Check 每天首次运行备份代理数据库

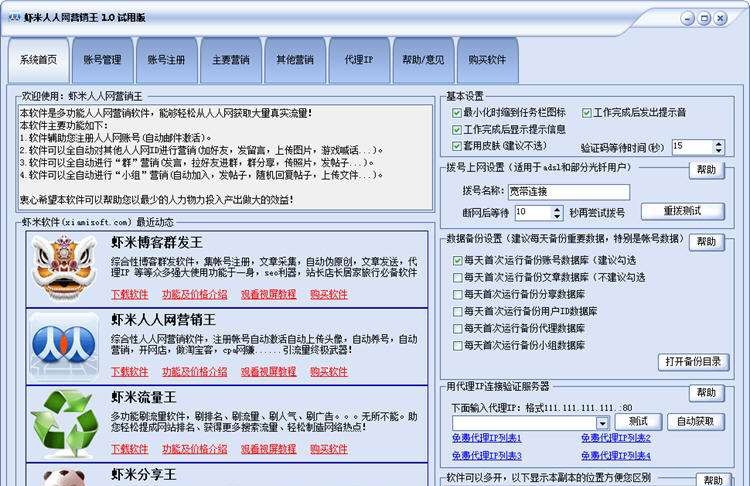click(457, 328)
